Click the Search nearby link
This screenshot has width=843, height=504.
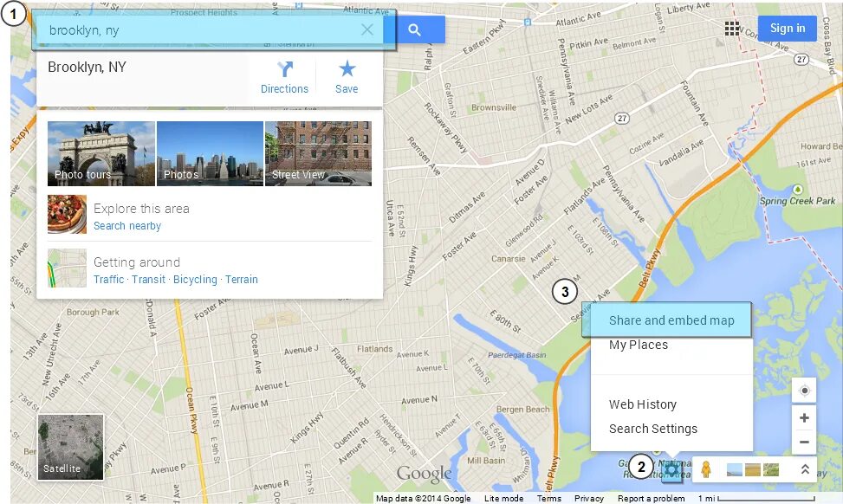(x=127, y=226)
